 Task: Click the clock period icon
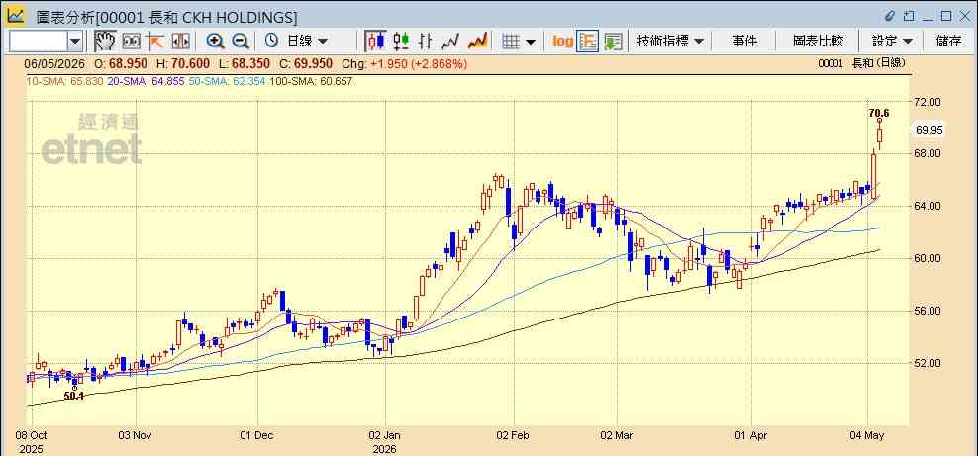click(271, 42)
